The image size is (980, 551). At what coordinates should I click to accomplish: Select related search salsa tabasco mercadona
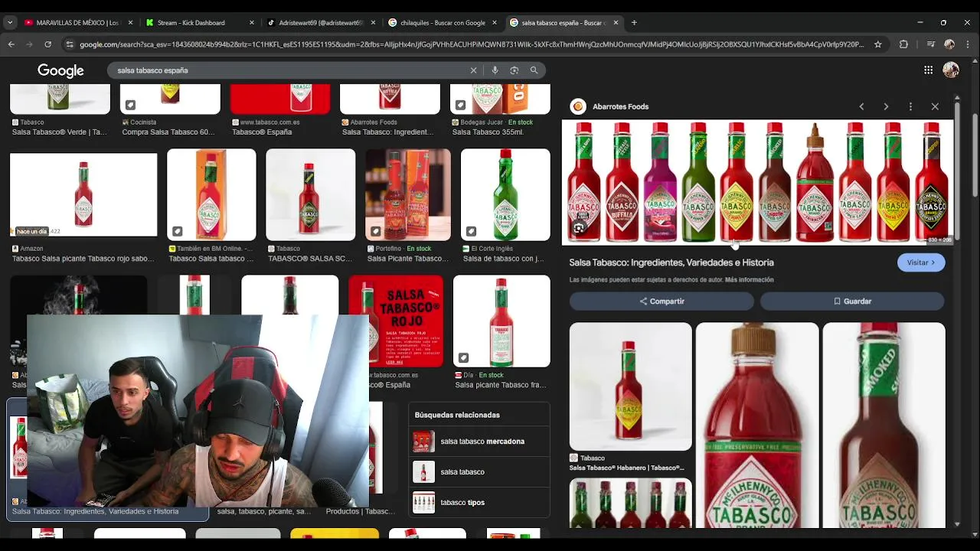[479, 442]
